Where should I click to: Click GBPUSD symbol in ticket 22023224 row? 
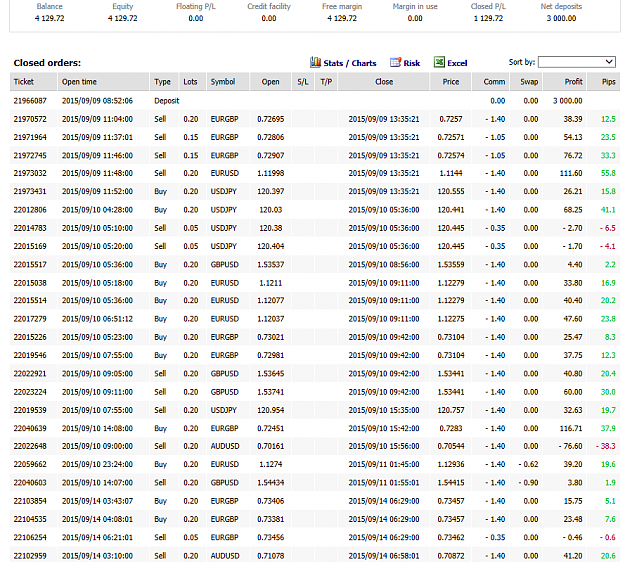click(x=224, y=392)
